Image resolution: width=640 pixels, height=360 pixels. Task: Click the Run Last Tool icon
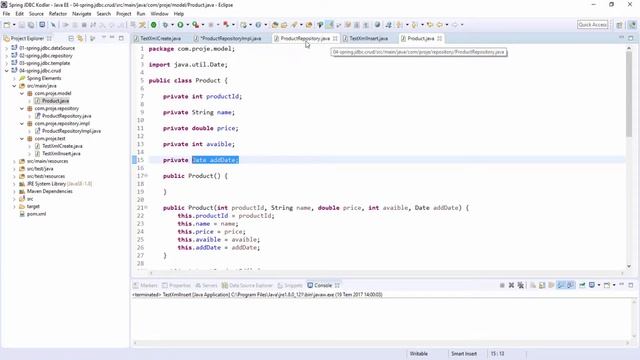coord(196,25)
